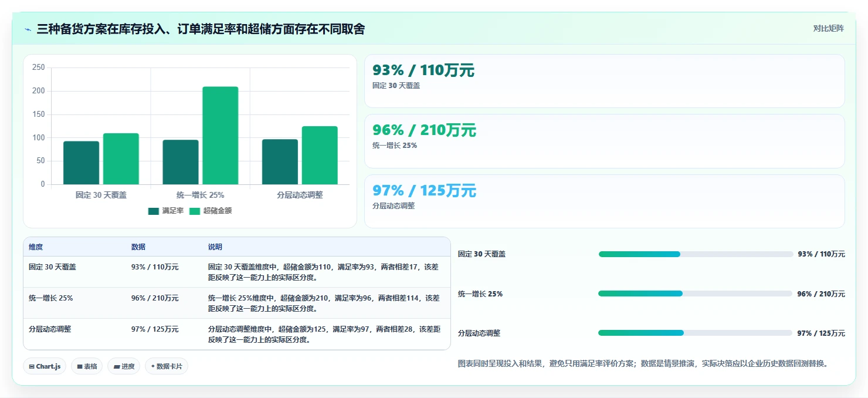Open the 93% / 110万元 data card

(x=605, y=81)
